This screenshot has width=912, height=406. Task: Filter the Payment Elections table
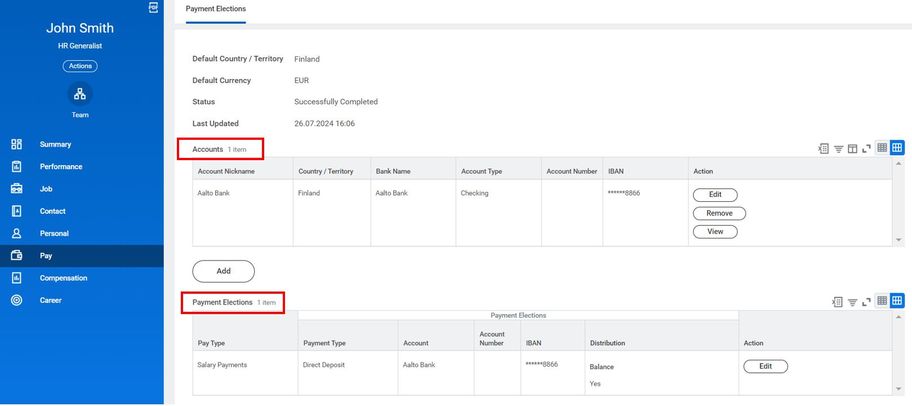(853, 301)
